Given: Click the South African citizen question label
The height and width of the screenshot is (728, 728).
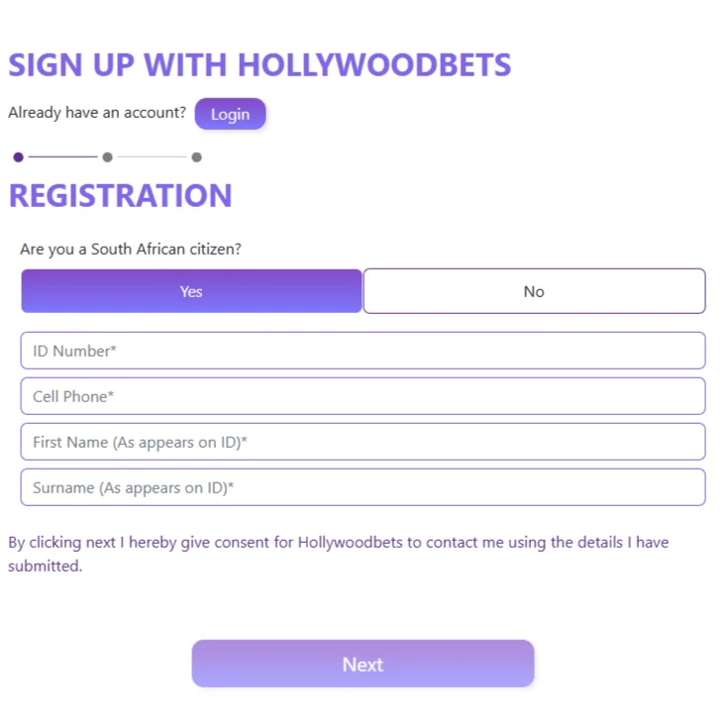Looking at the screenshot, I should (x=131, y=249).
